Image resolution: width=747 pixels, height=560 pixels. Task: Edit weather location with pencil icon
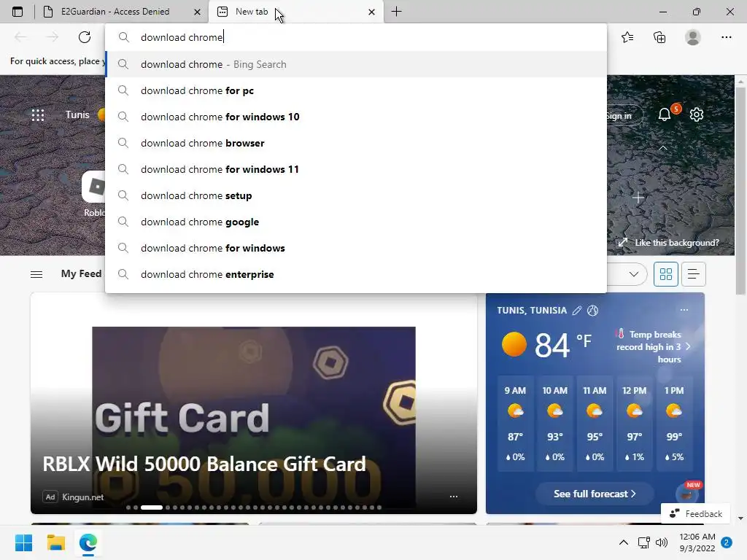pyautogui.click(x=577, y=311)
